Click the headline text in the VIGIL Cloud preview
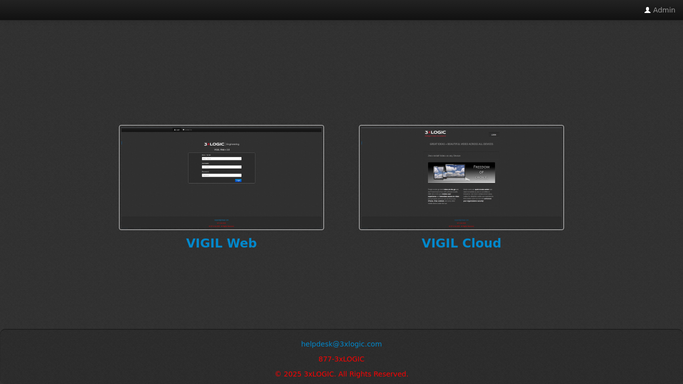 pyautogui.click(x=461, y=144)
